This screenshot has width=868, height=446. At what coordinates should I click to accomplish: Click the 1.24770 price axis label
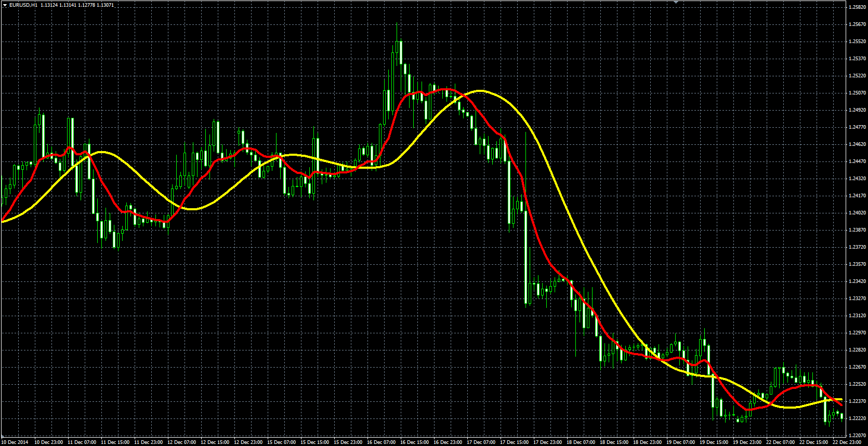[x=857, y=127]
